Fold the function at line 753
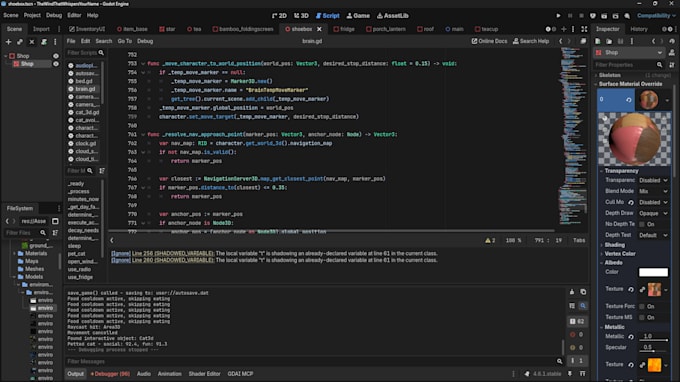Image resolution: width=680 pixels, height=382 pixels. tap(143, 64)
